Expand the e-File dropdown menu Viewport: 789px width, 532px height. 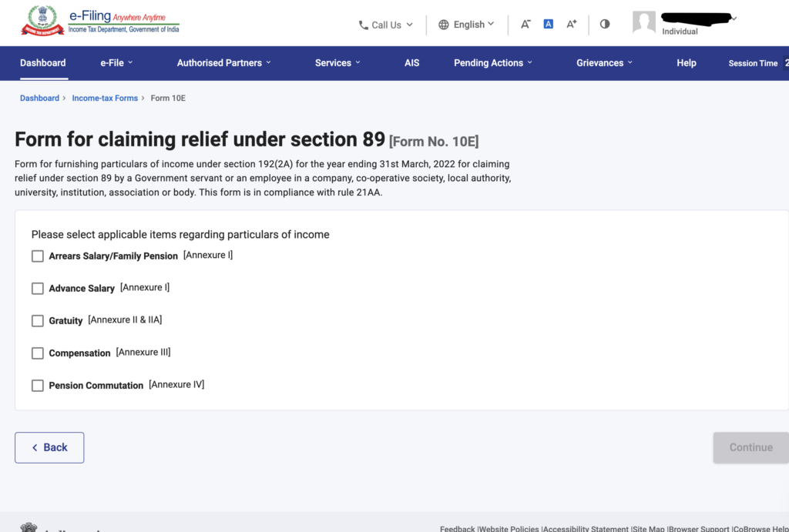[116, 63]
